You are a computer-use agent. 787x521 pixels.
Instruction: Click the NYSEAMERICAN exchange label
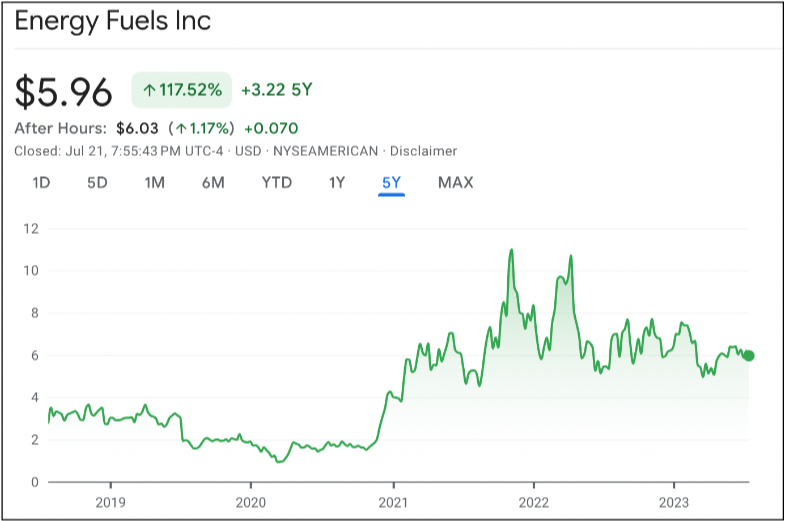[x=325, y=151]
